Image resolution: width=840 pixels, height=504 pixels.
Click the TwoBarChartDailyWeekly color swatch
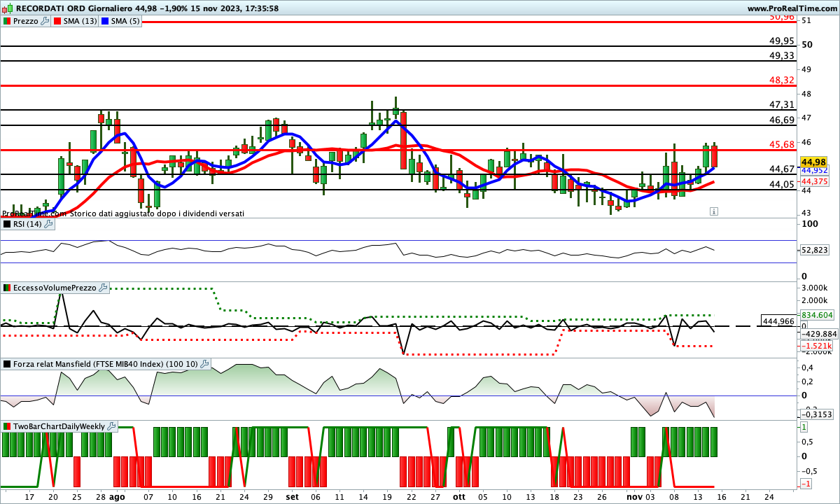(x=7, y=426)
